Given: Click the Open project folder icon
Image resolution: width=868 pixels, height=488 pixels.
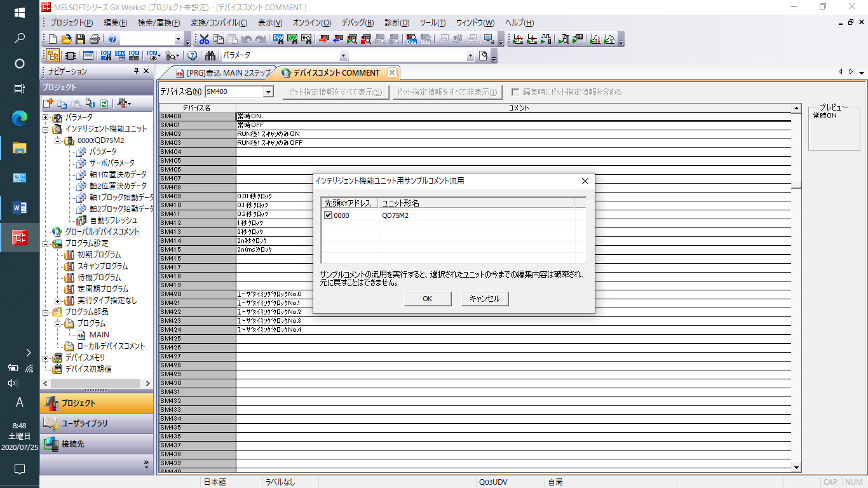Looking at the screenshot, I should pos(67,39).
